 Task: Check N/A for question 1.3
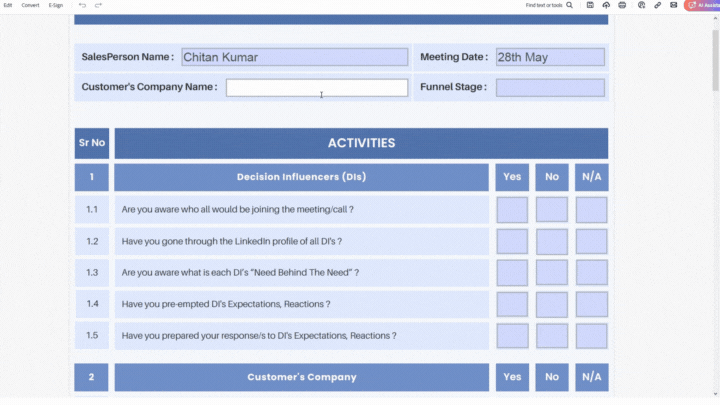click(591, 273)
